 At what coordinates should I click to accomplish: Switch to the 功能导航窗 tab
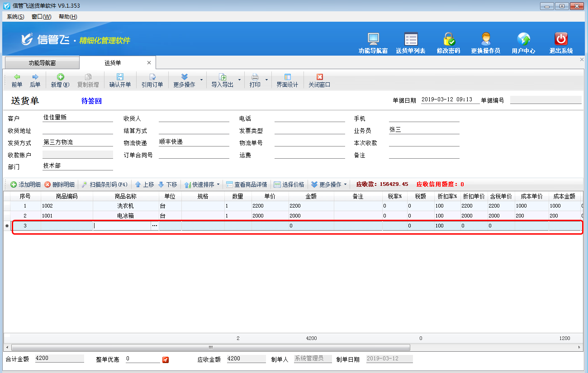tap(42, 63)
